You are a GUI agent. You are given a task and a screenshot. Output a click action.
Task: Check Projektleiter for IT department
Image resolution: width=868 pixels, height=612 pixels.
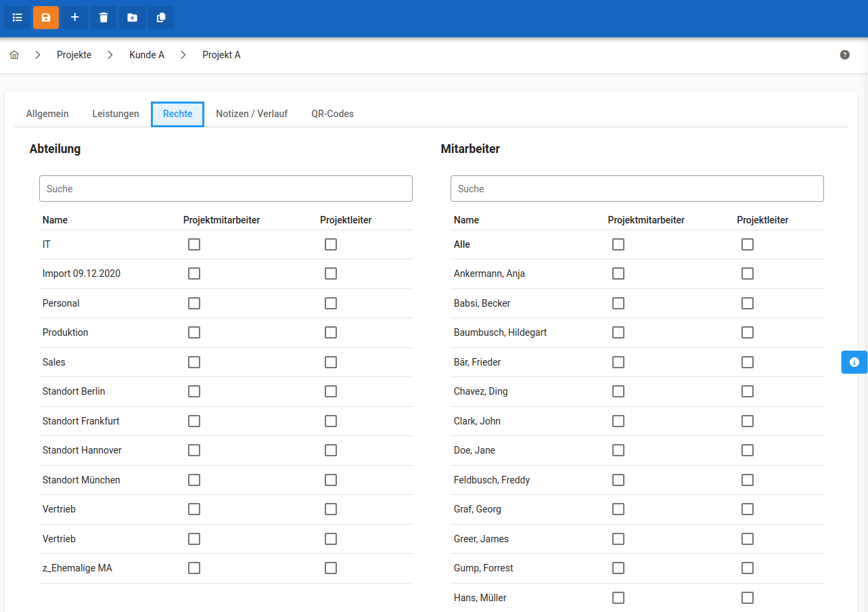coord(331,244)
